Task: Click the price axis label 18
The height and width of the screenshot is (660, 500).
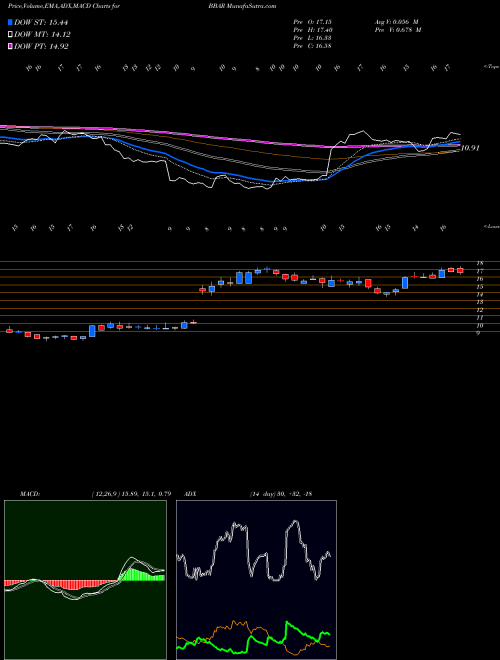Action: 479,263
